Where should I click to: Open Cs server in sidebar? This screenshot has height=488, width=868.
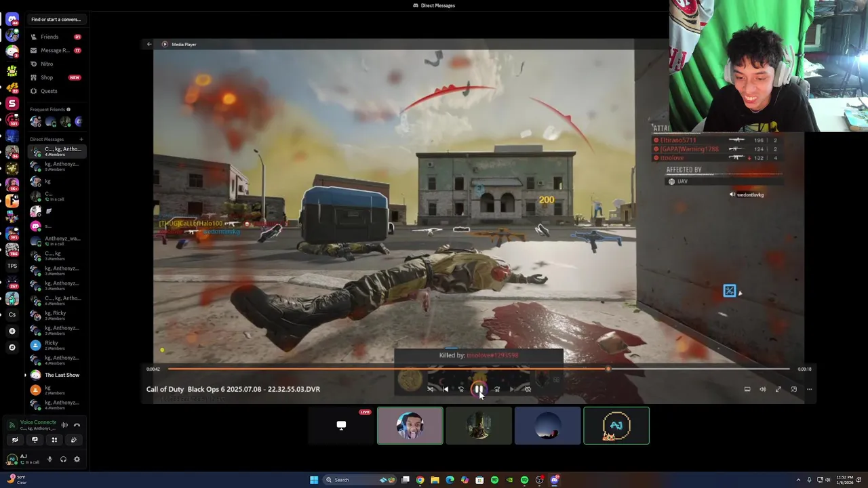point(12,314)
